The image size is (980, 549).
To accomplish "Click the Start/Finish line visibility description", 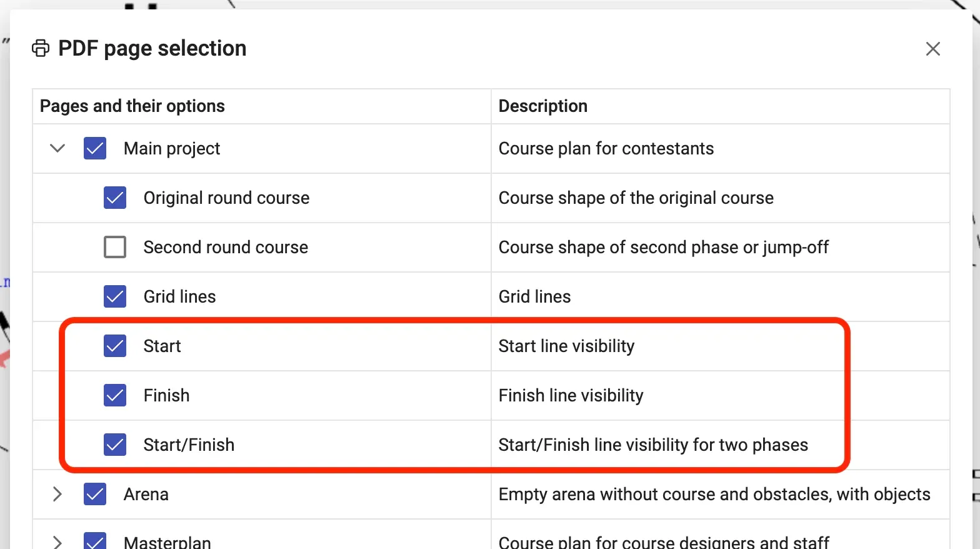I will click(x=653, y=445).
